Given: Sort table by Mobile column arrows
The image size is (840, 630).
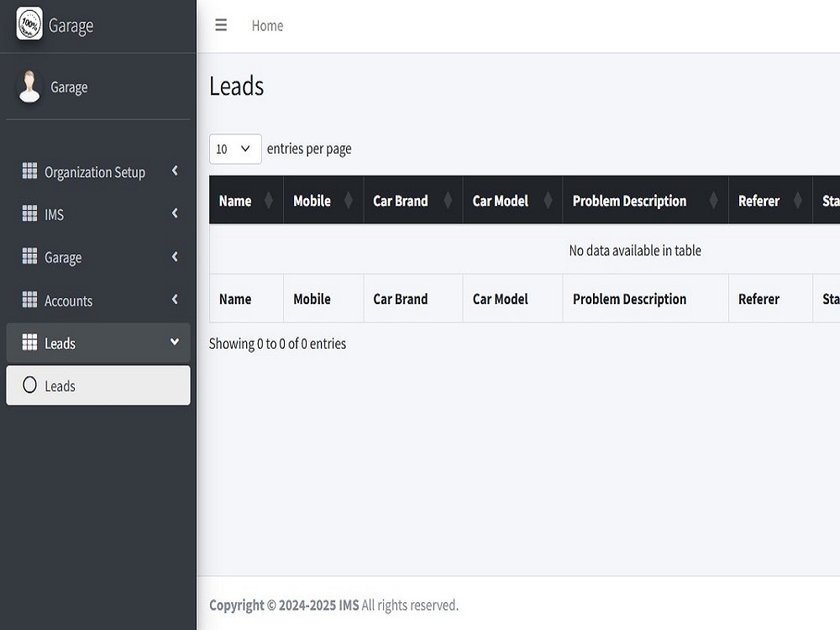Looking at the screenshot, I should 349,201.
